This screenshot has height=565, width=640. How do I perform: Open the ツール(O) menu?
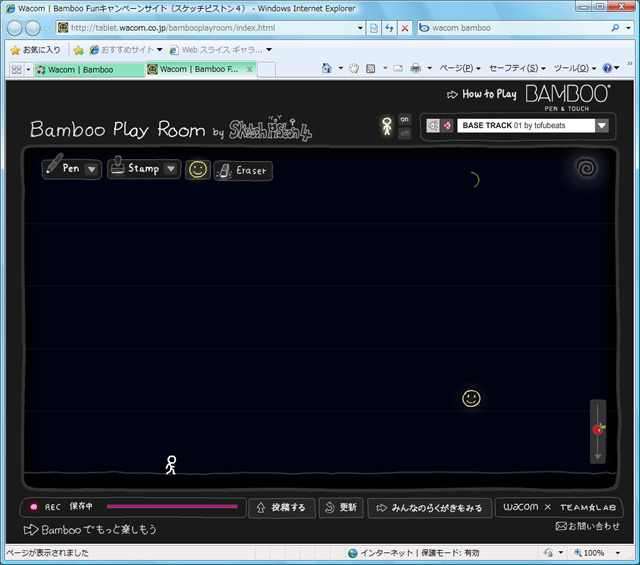[575, 68]
